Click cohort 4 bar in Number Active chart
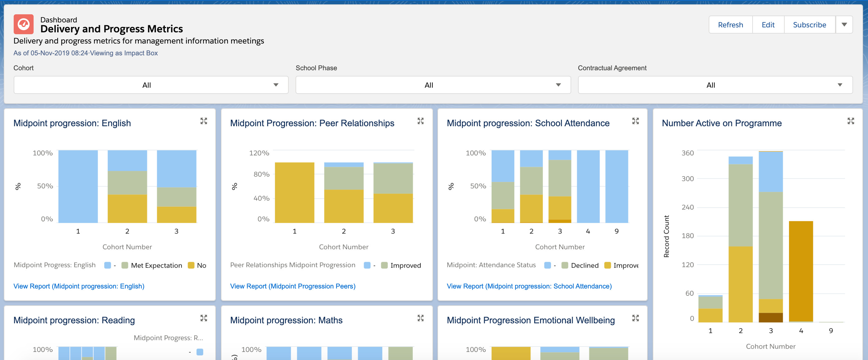868x360 pixels. coord(800,271)
